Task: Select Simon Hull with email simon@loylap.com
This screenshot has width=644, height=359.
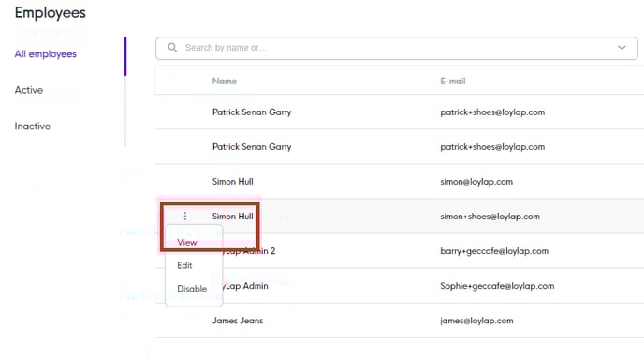Action: coord(232,181)
